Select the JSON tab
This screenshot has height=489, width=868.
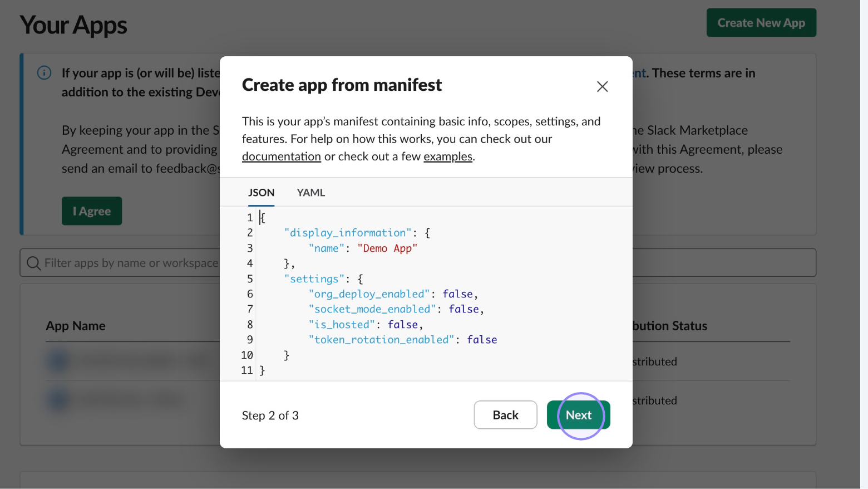click(261, 193)
